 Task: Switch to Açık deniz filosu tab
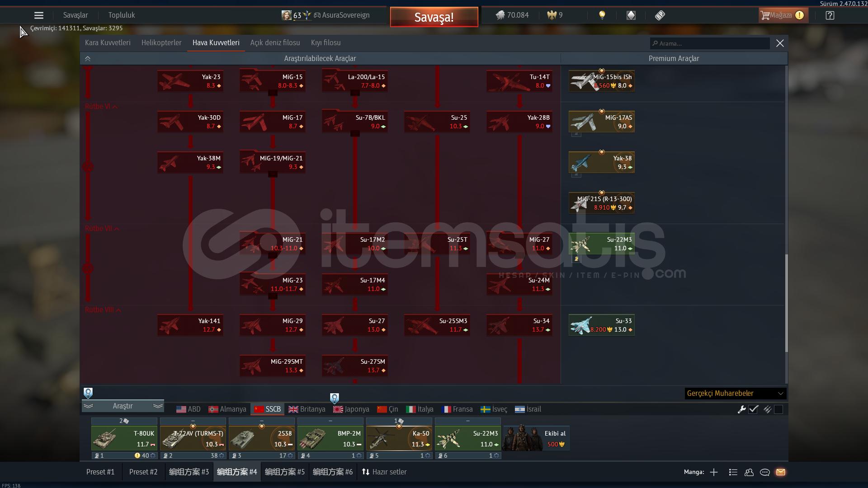pos(275,43)
